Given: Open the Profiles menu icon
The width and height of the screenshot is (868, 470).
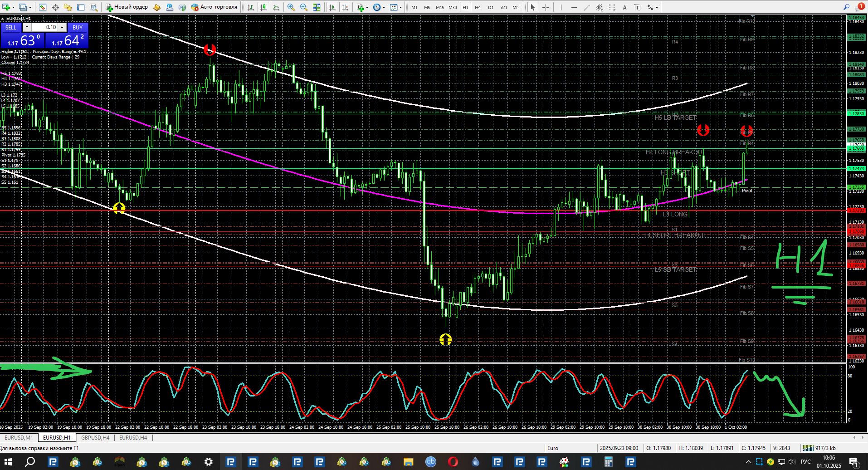Looking at the screenshot, I should point(23,7).
